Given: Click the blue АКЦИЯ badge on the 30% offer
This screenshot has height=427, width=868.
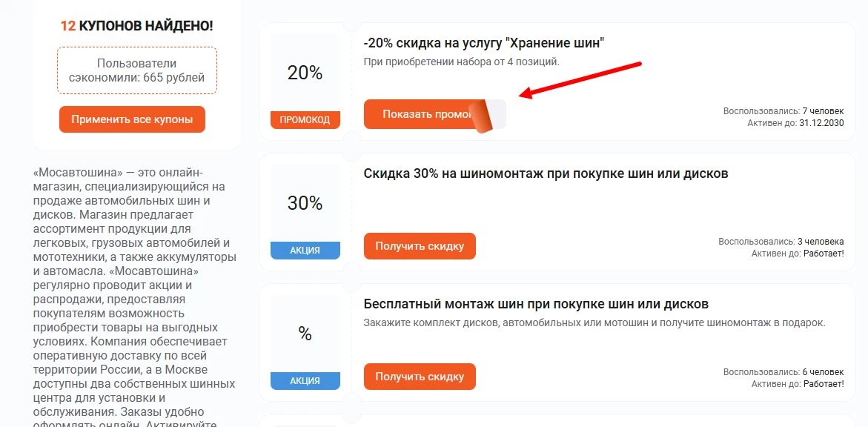Looking at the screenshot, I should (304, 250).
